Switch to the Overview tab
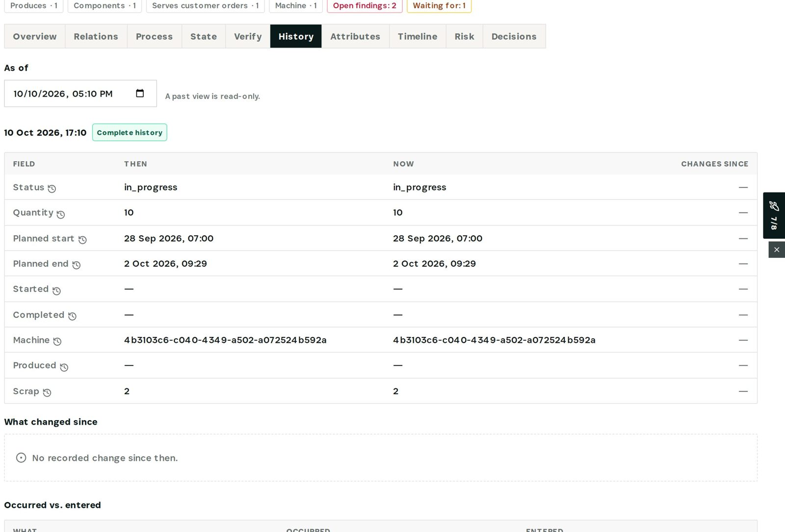The width and height of the screenshot is (785, 532). point(35,36)
